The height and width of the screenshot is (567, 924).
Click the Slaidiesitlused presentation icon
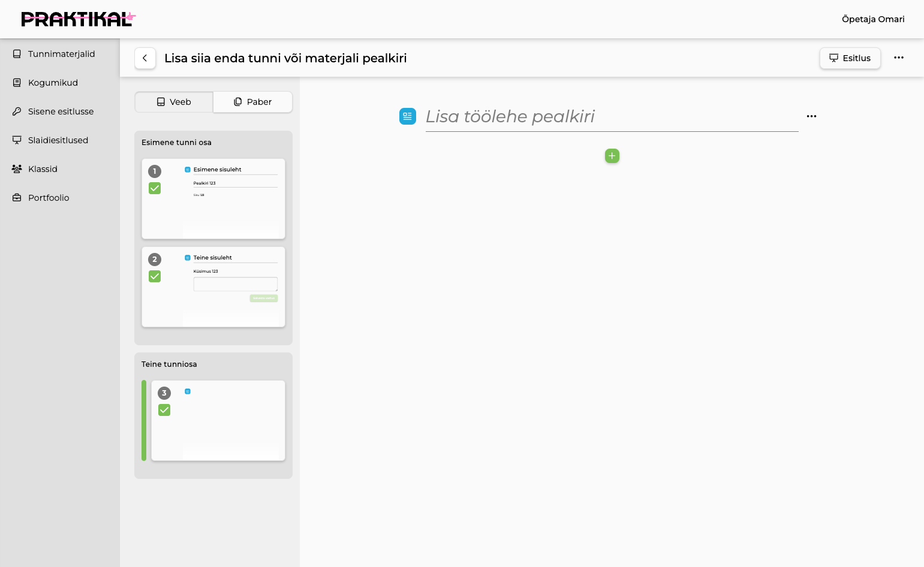17,140
